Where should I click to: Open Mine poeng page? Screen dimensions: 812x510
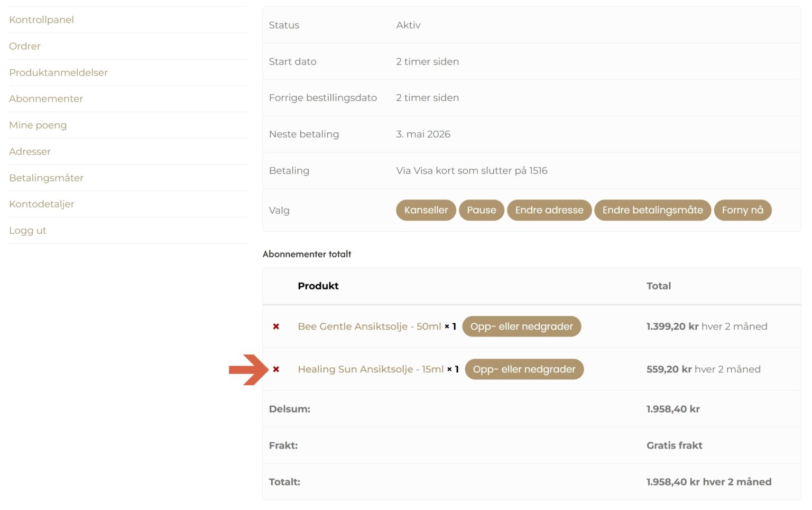click(38, 125)
